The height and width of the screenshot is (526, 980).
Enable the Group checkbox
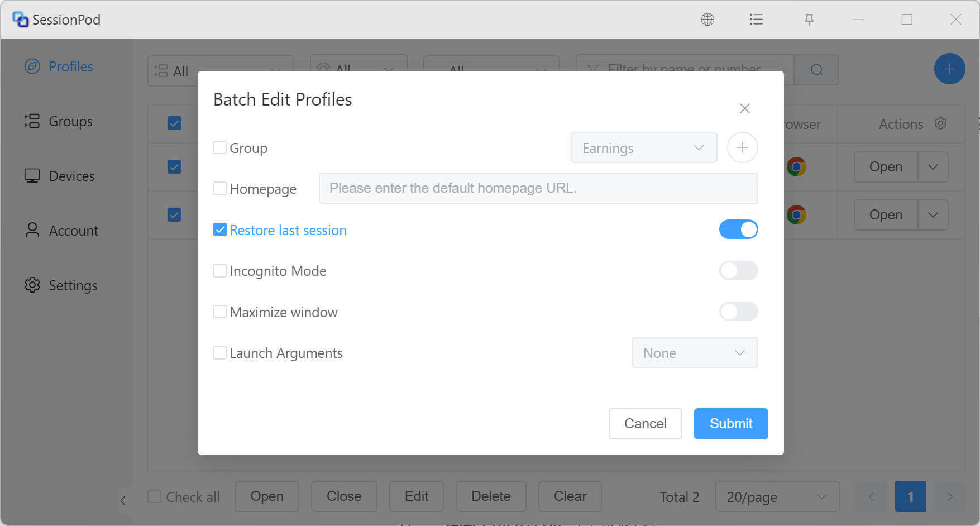click(220, 147)
